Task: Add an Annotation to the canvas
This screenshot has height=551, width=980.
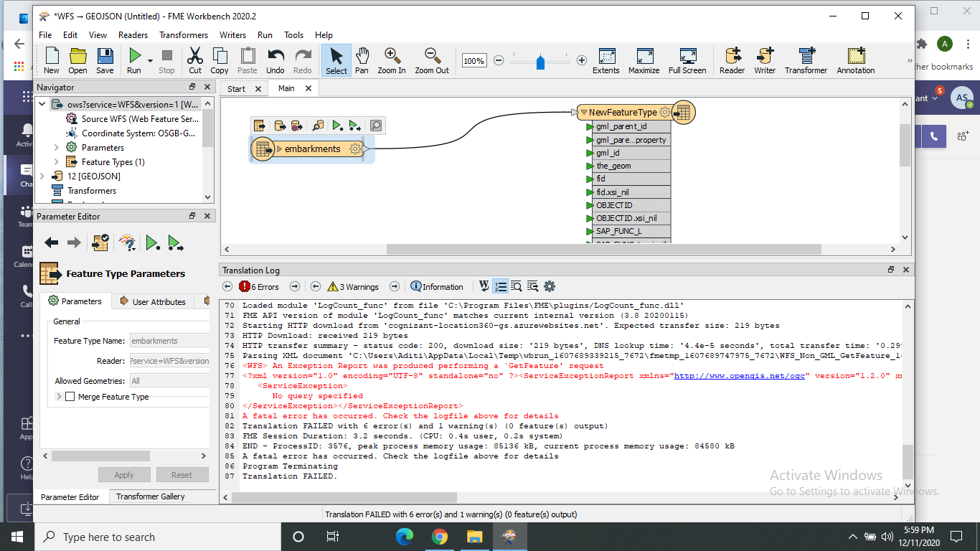Action: 856,60
